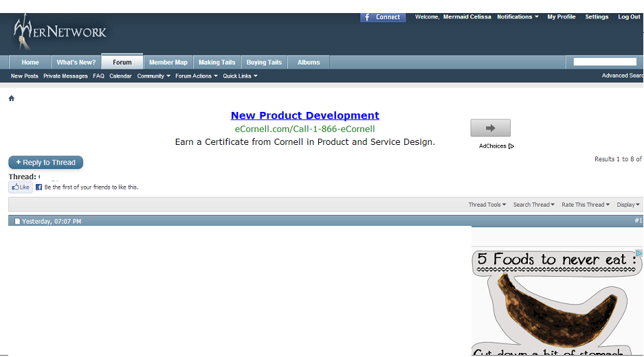Click the gray arrow ad button

tap(490, 128)
